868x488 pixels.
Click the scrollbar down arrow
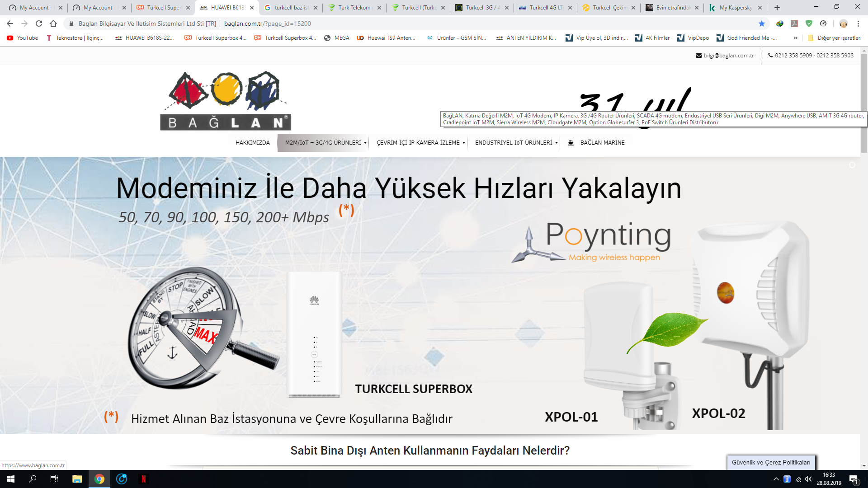click(x=864, y=466)
